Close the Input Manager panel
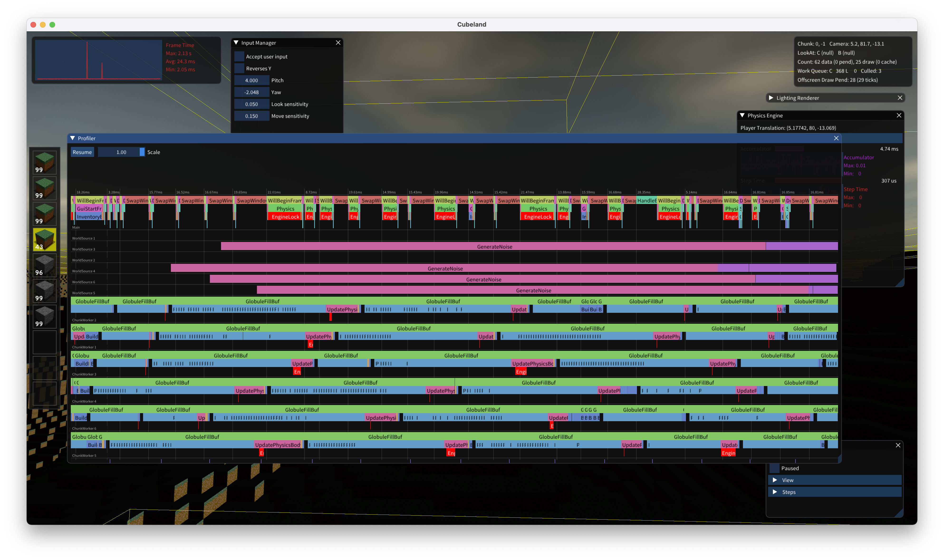 338,43
